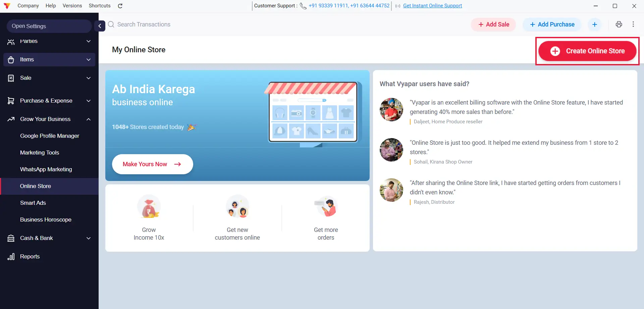Viewport: 644px width, 309px height.
Task: Click the My Online Store heading
Action: pos(139,50)
